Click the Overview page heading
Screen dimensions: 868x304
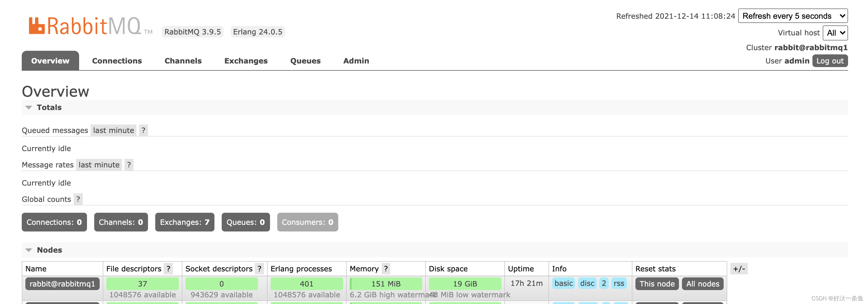pyautogui.click(x=56, y=91)
